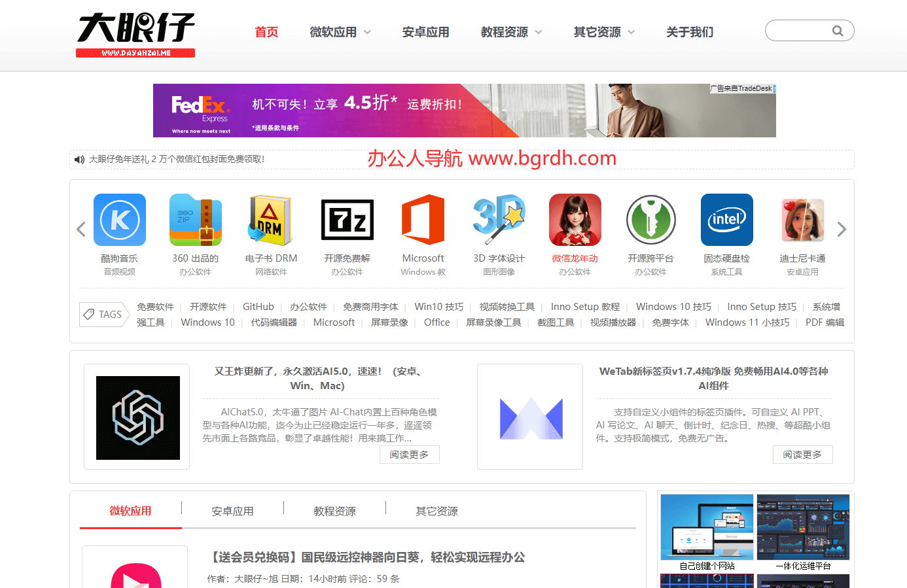Viewport: 907px width, 588px height.
Task: Click the TAGS label icon
Action: point(104,315)
